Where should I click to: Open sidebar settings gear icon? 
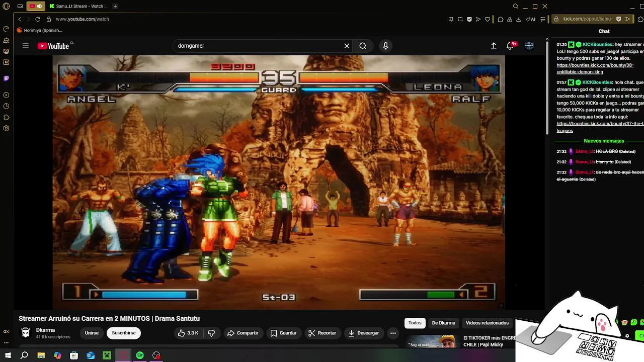[6, 128]
